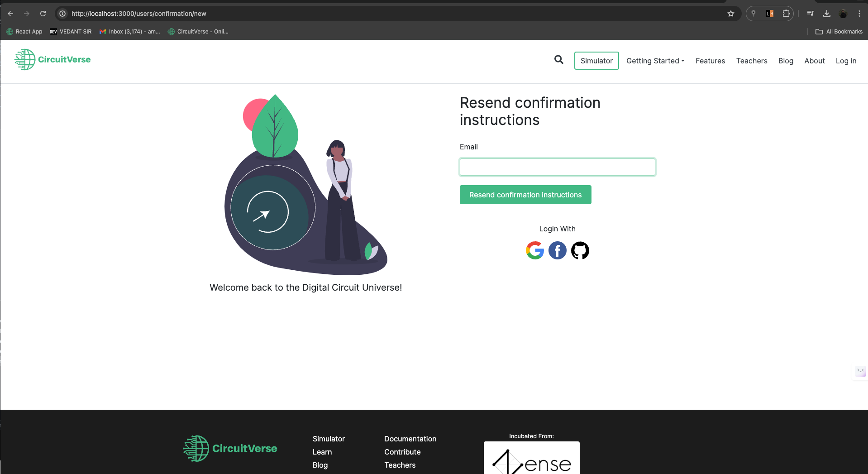Focus the Email input field
The width and height of the screenshot is (868, 474).
click(x=557, y=167)
